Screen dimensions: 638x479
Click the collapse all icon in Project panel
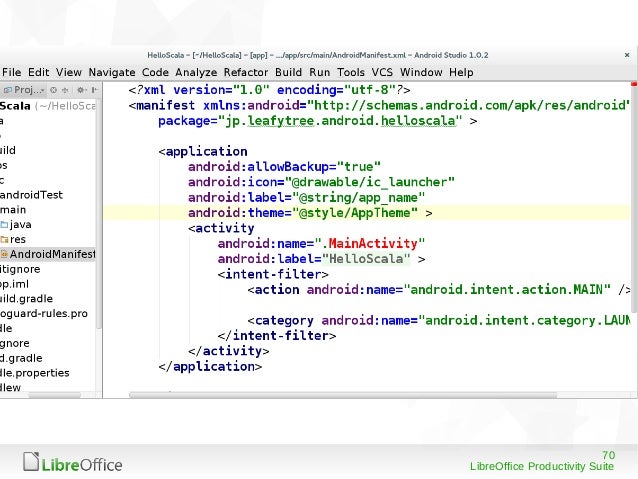(x=65, y=90)
